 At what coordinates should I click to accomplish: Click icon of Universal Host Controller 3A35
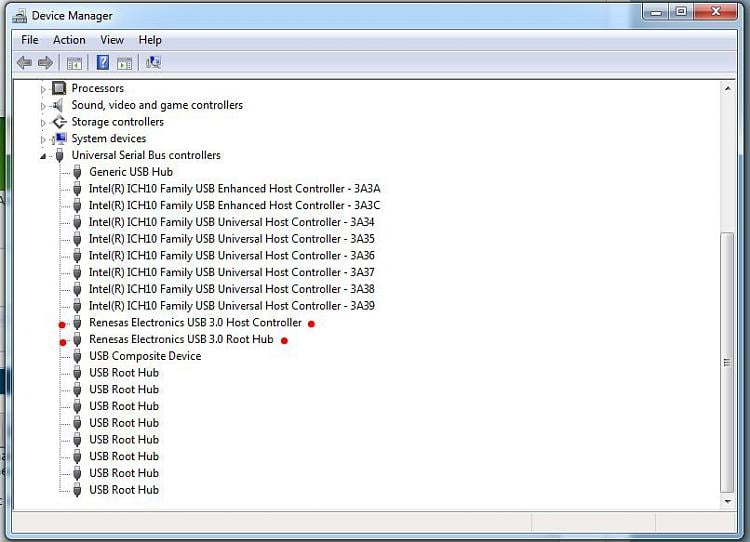pos(77,239)
